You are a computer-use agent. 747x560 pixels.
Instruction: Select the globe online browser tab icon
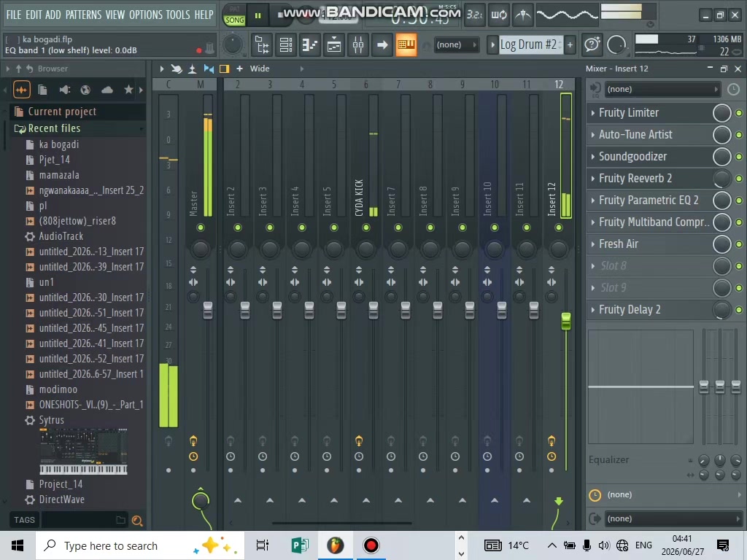(86, 90)
